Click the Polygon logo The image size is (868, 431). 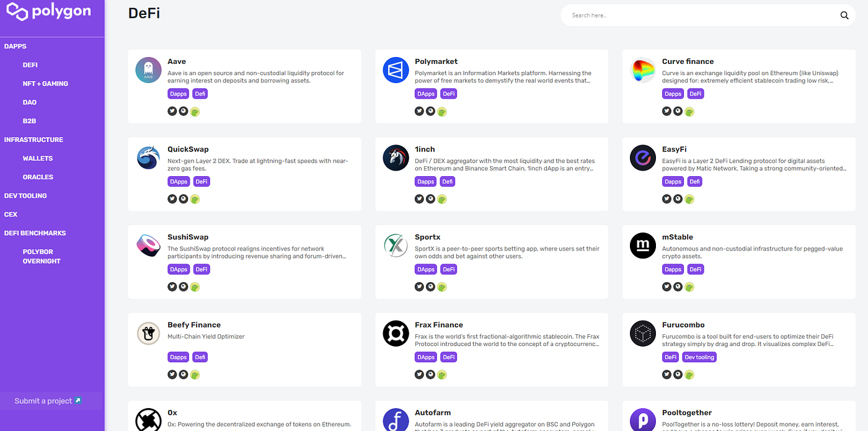click(x=48, y=11)
